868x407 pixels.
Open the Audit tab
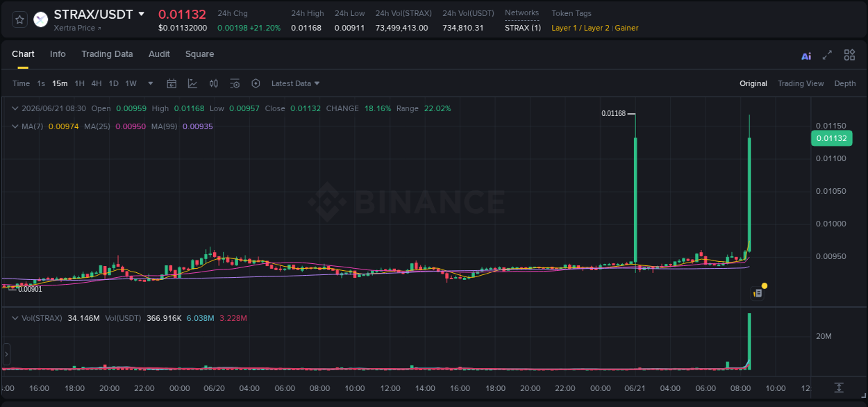159,54
